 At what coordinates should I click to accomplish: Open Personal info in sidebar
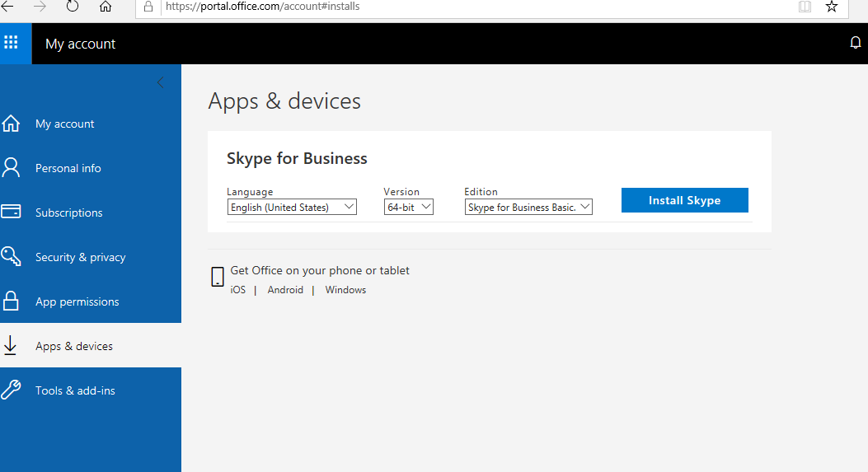(x=91, y=168)
